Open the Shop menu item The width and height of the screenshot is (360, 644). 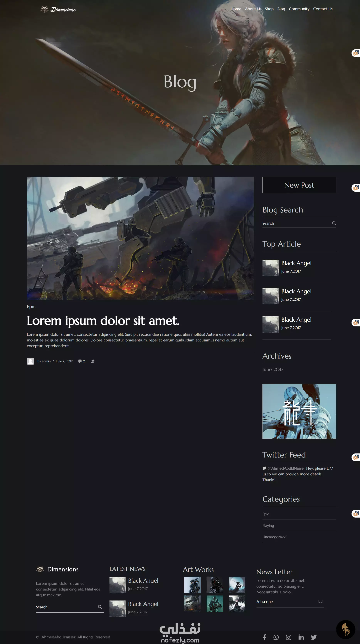point(269,9)
